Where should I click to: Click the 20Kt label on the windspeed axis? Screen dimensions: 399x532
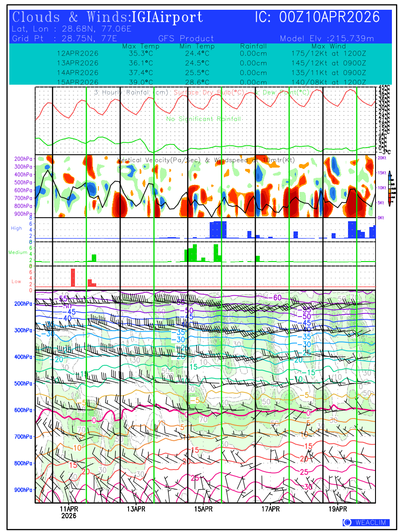[382, 158]
